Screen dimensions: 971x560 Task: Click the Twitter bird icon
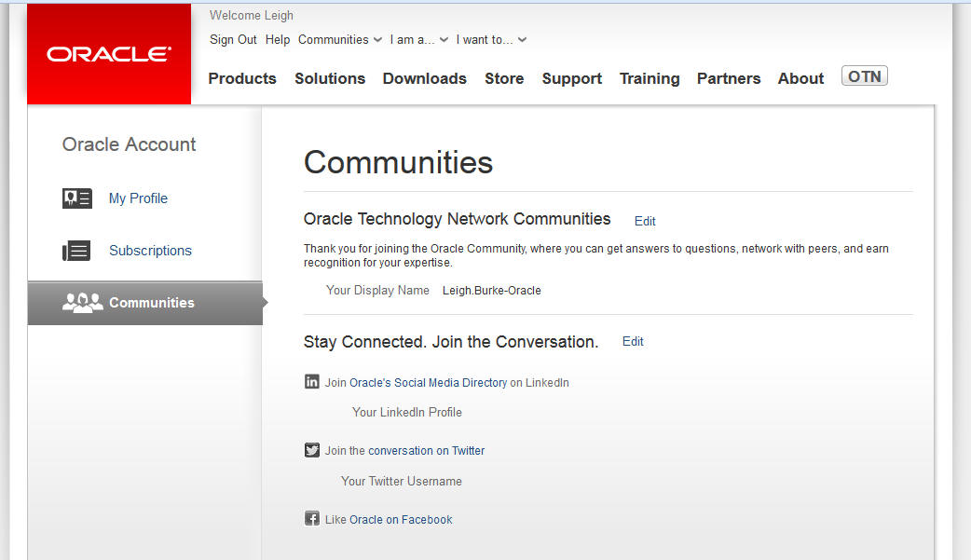312,450
